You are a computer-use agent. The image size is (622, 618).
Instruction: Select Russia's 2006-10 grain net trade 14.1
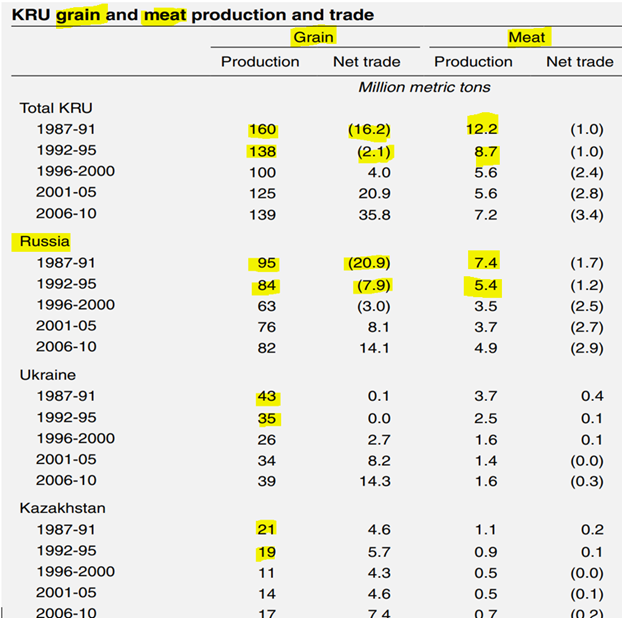[378, 347]
